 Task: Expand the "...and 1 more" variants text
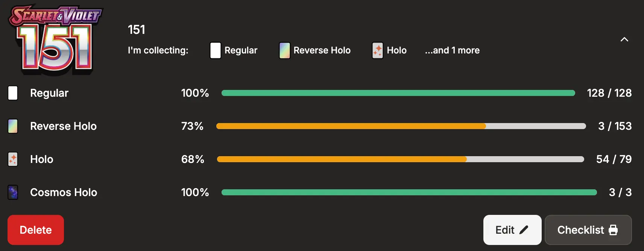[452, 50]
